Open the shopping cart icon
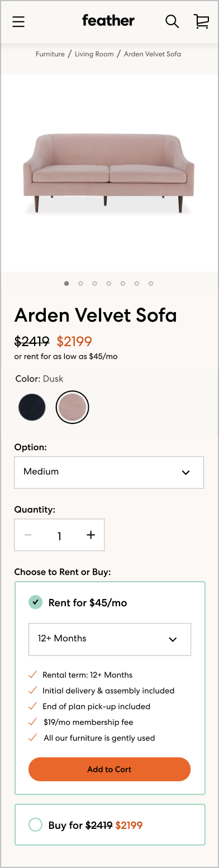 tap(201, 21)
